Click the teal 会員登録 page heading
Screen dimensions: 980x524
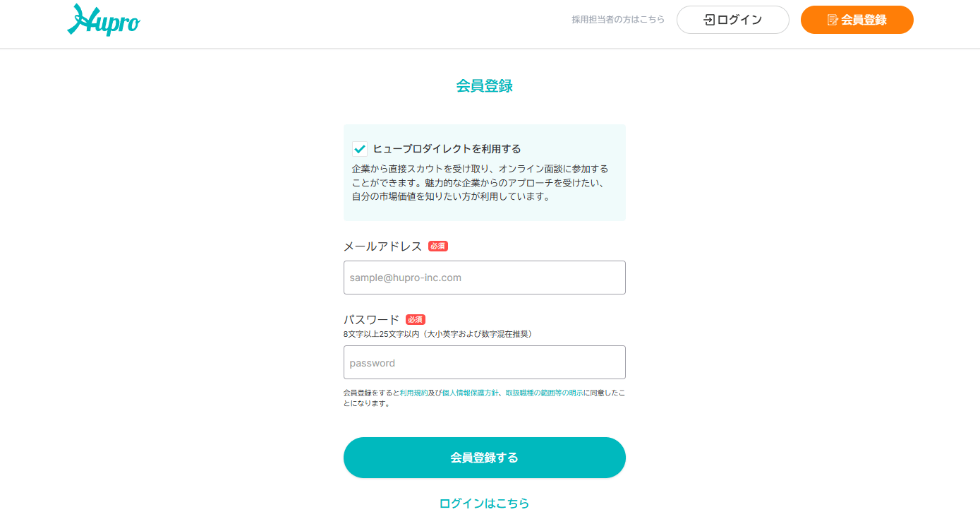point(484,86)
